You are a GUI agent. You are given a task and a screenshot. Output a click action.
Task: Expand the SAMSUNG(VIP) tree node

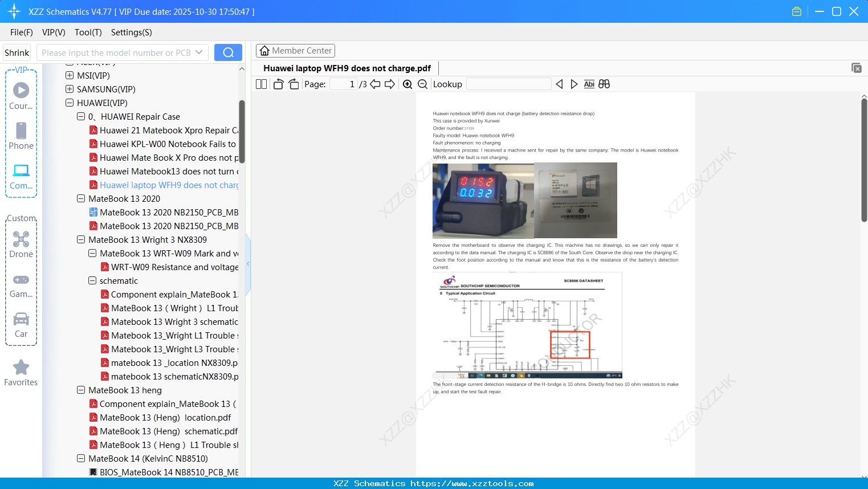[x=70, y=89]
